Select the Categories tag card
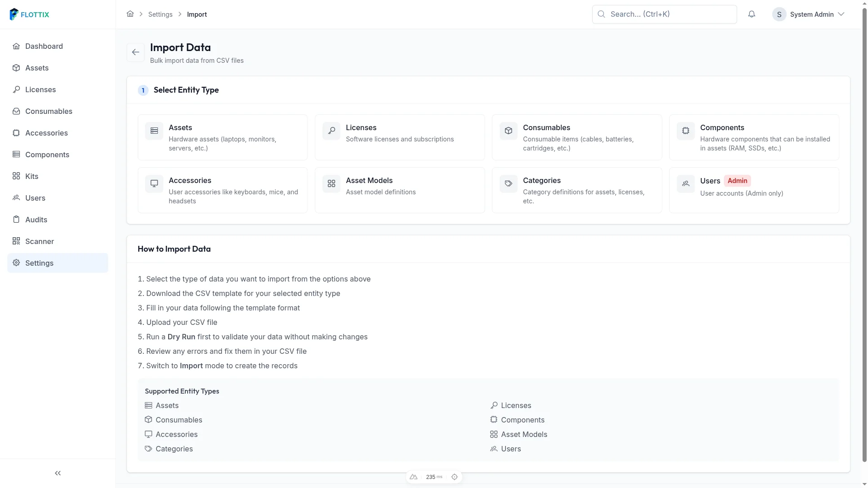This screenshot has width=868, height=488. [x=577, y=190]
